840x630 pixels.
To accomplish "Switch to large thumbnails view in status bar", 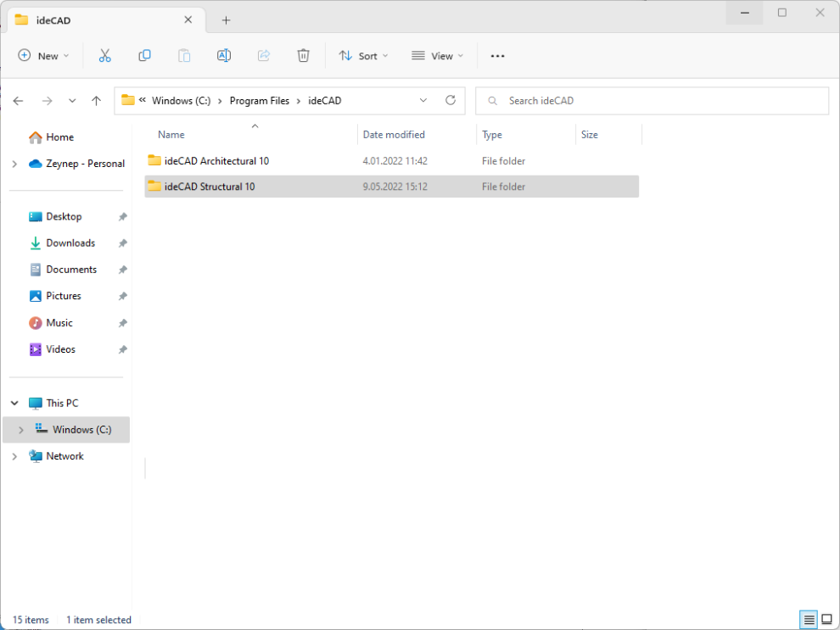I will [x=826, y=620].
